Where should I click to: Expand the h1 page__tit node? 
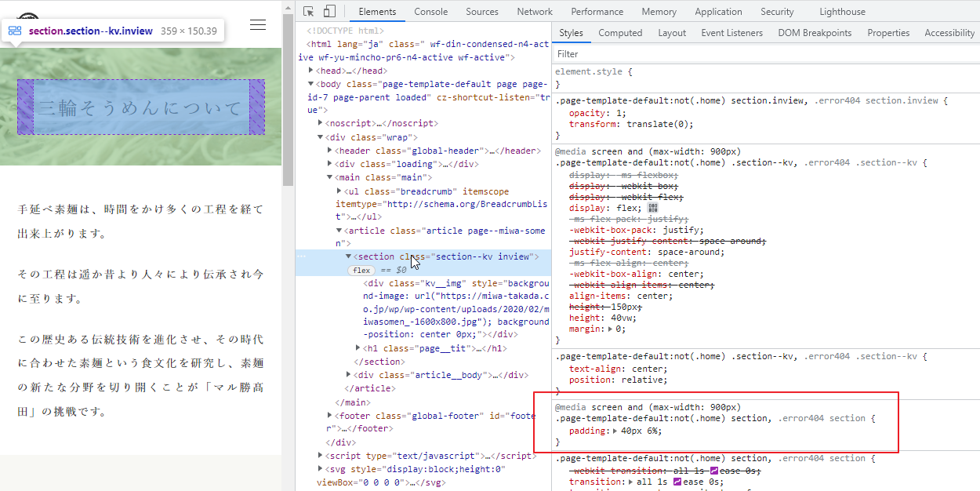click(358, 348)
